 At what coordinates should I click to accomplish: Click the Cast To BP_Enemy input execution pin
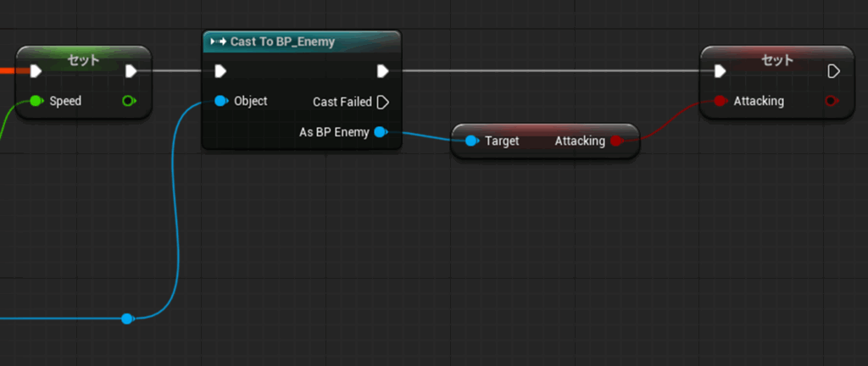point(220,70)
